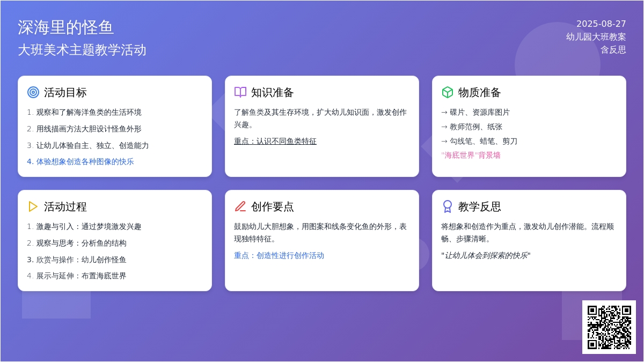Click the red pencil icon beside 创作要点
The image size is (644, 362).
240,206
